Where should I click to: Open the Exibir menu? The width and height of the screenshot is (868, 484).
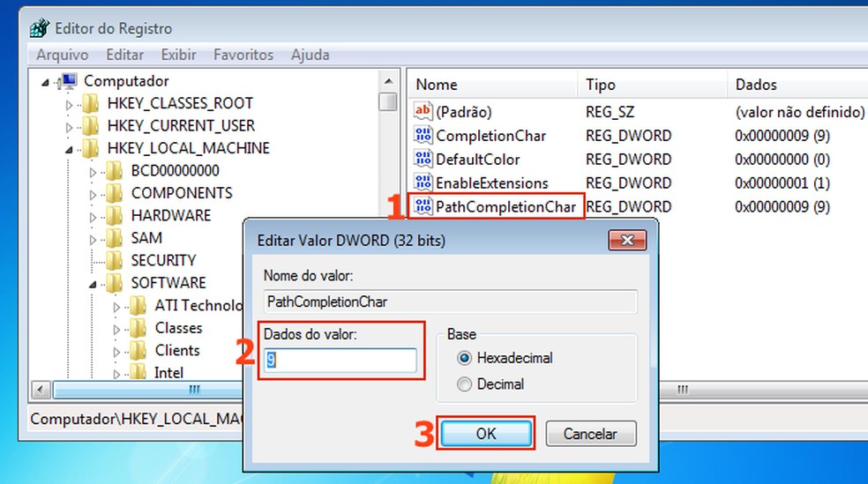click(178, 55)
